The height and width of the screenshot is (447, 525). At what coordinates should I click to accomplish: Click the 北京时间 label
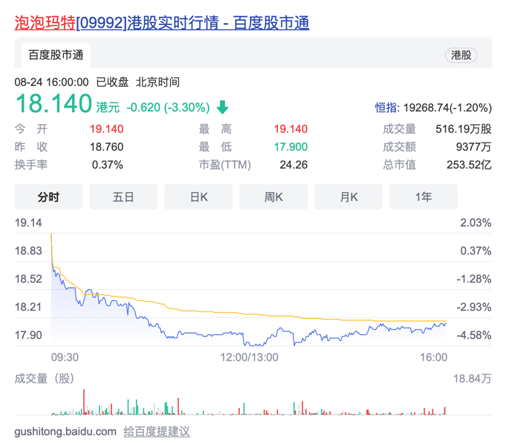[x=158, y=82]
